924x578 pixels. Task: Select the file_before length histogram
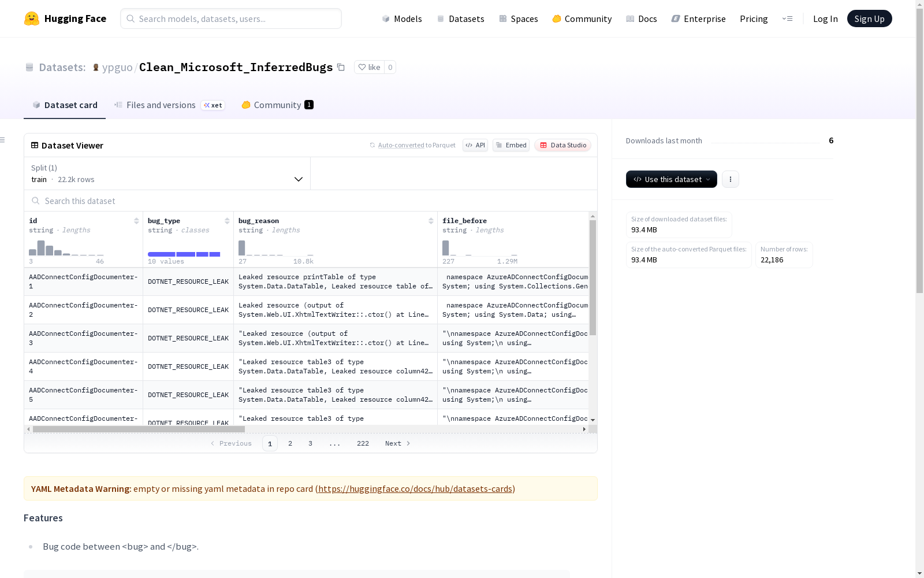point(480,248)
